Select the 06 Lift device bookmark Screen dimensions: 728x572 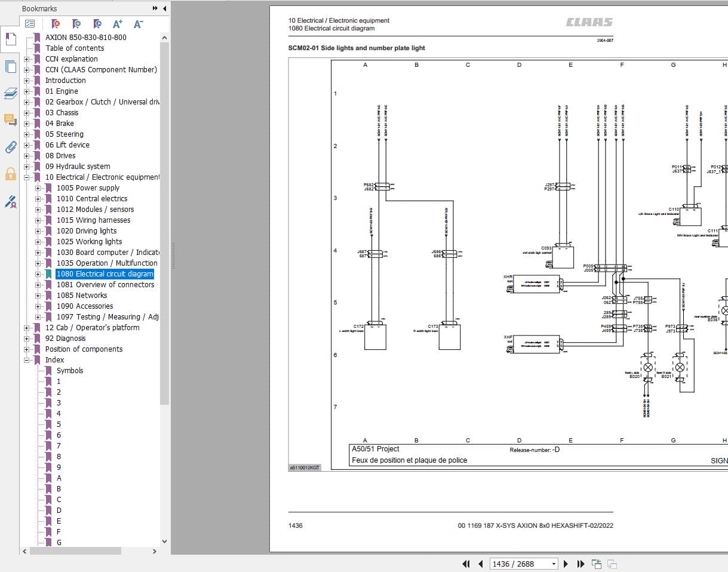click(67, 145)
